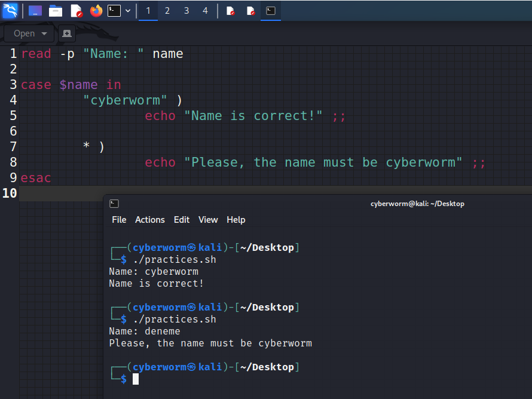
Task: Switch to workspace 4
Action: coord(205,11)
